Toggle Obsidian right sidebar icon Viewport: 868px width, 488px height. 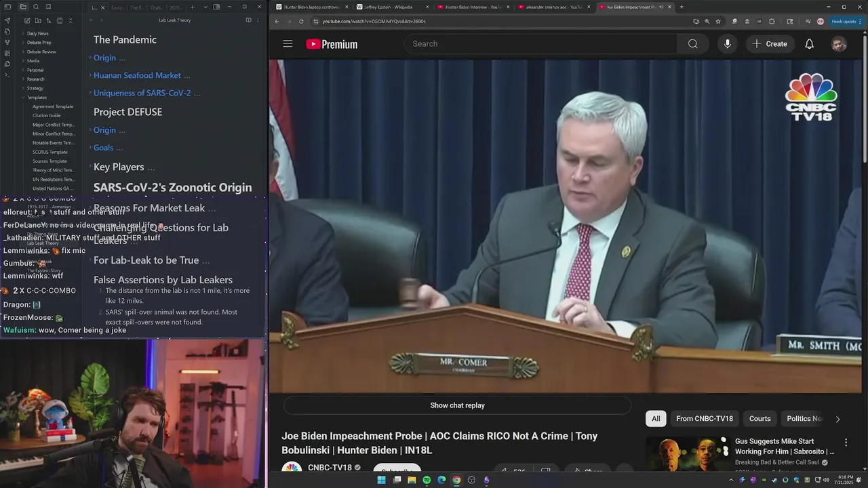click(216, 7)
